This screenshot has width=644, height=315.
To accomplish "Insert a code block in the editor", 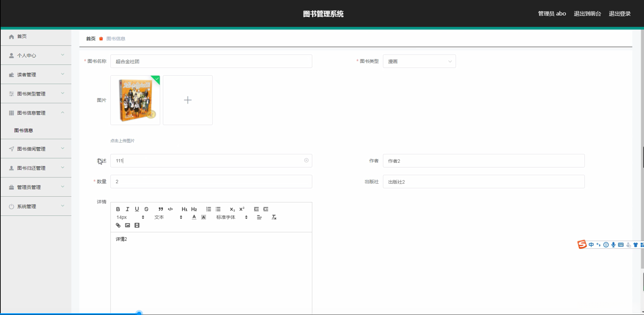I will (x=170, y=209).
